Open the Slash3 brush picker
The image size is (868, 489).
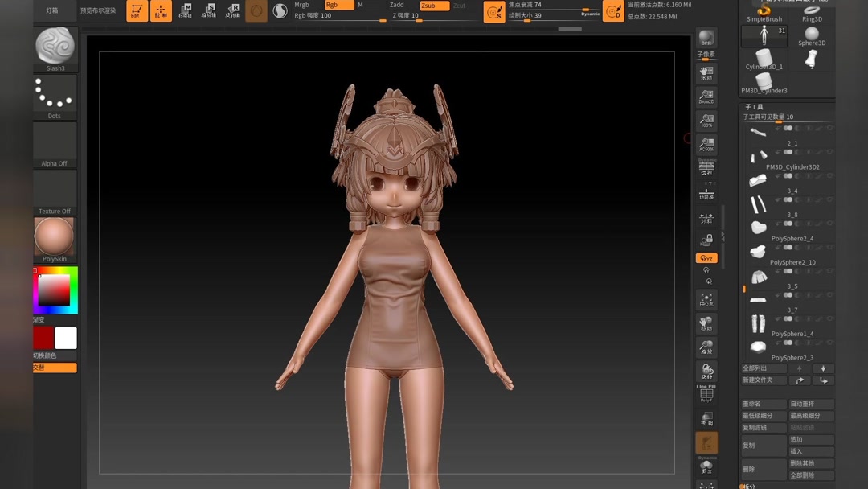click(x=55, y=49)
